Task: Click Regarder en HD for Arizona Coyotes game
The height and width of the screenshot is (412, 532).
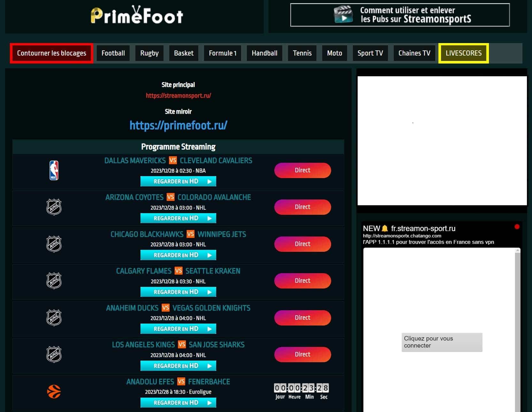Action: [178, 218]
